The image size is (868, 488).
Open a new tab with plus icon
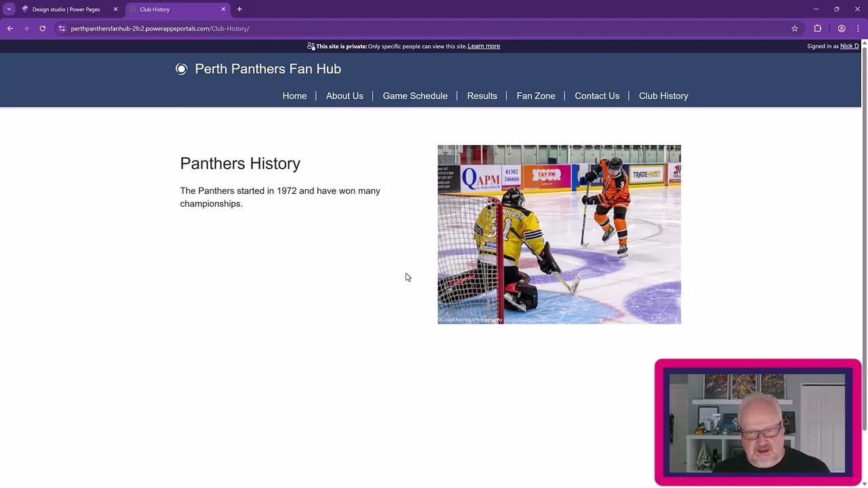pyautogui.click(x=239, y=9)
